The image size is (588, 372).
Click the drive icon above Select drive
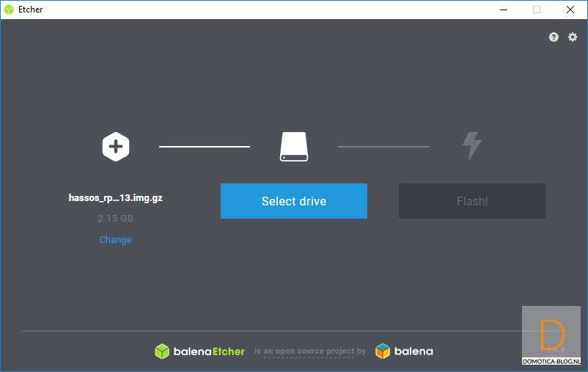point(294,147)
